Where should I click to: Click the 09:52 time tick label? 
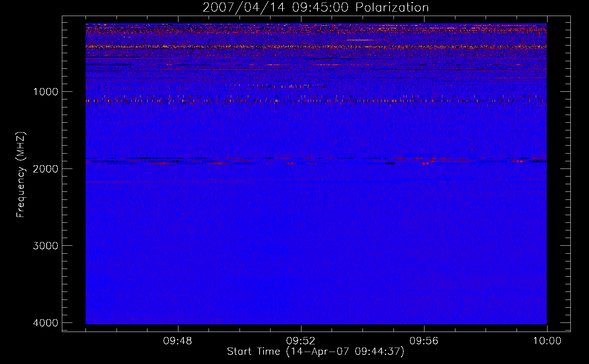pyautogui.click(x=301, y=341)
